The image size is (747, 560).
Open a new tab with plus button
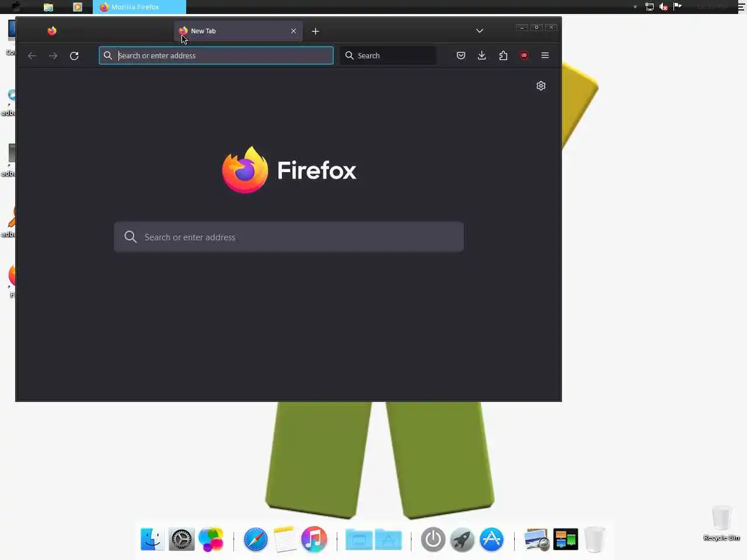tap(316, 31)
